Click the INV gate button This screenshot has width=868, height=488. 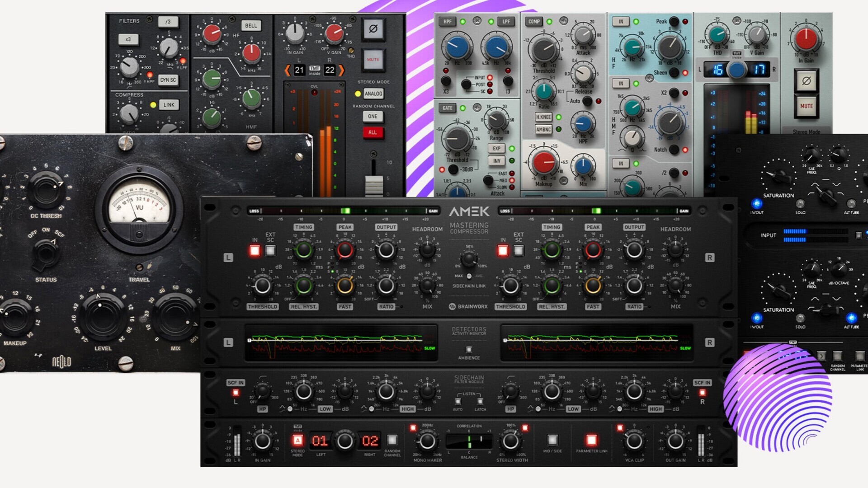496,161
